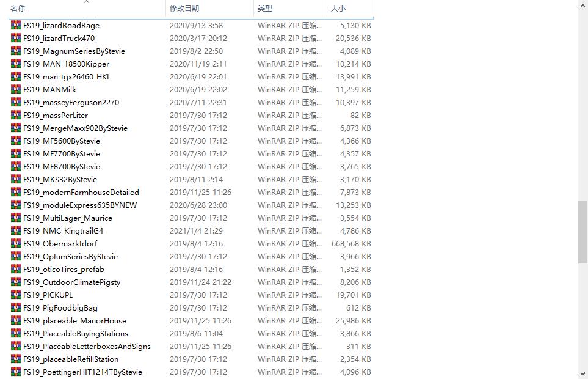Click the FS19_oticoTires_prefab icon
This screenshot has width=588, height=379.
click(16, 269)
